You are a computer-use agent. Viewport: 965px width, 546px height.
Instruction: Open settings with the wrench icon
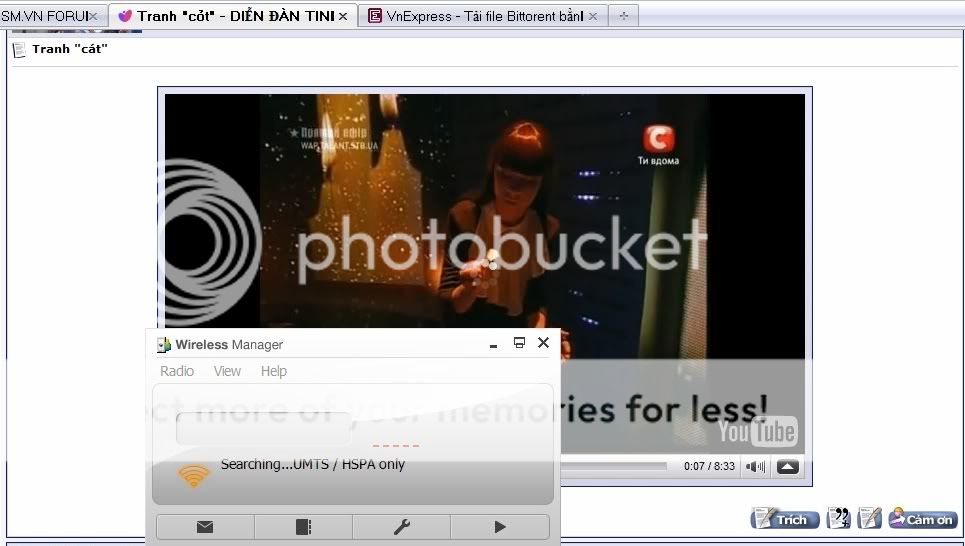click(x=401, y=527)
